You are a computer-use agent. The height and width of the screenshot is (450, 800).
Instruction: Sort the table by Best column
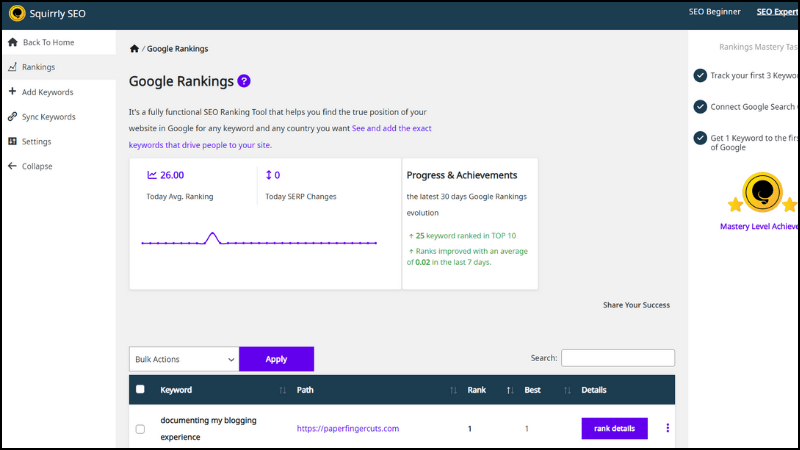tap(567, 390)
